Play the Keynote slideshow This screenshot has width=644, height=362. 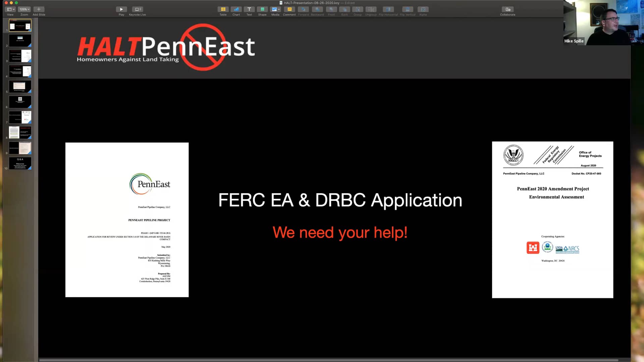121,9
